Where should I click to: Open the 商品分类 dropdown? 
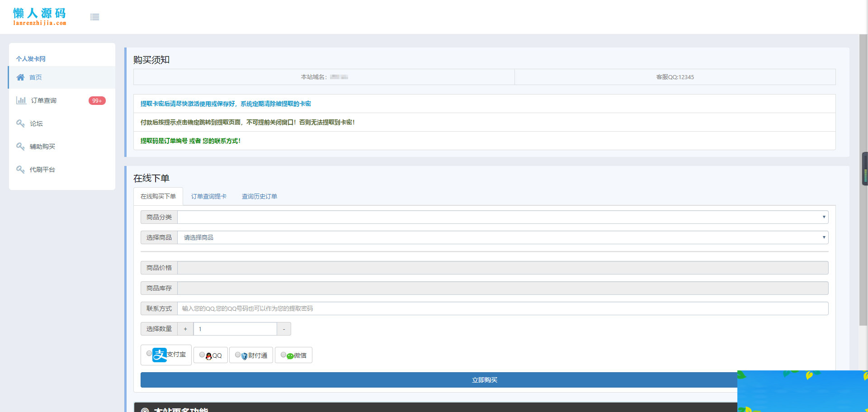click(x=502, y=217)
